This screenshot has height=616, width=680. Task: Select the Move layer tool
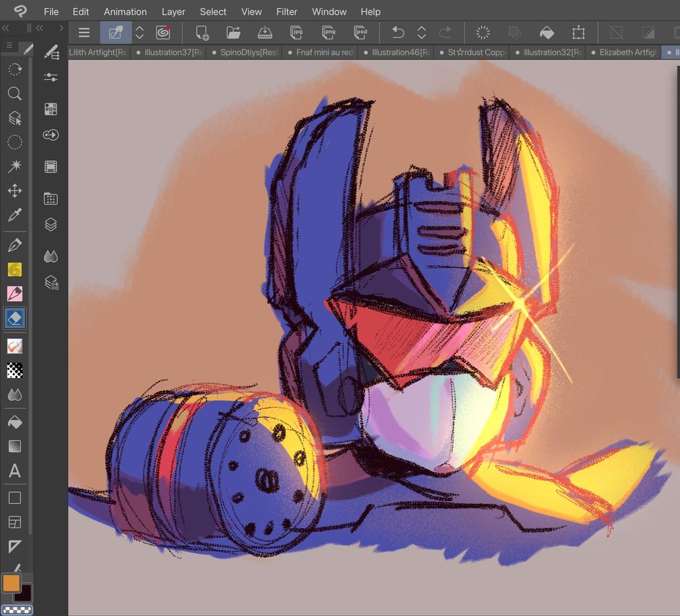pyautogui.click(x=15, y=190)
